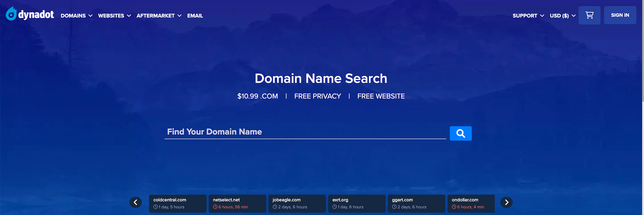Go to the Email page
The height and width of the screenshot is (215, 644).
pyautogui.click(x=195, y=16)
